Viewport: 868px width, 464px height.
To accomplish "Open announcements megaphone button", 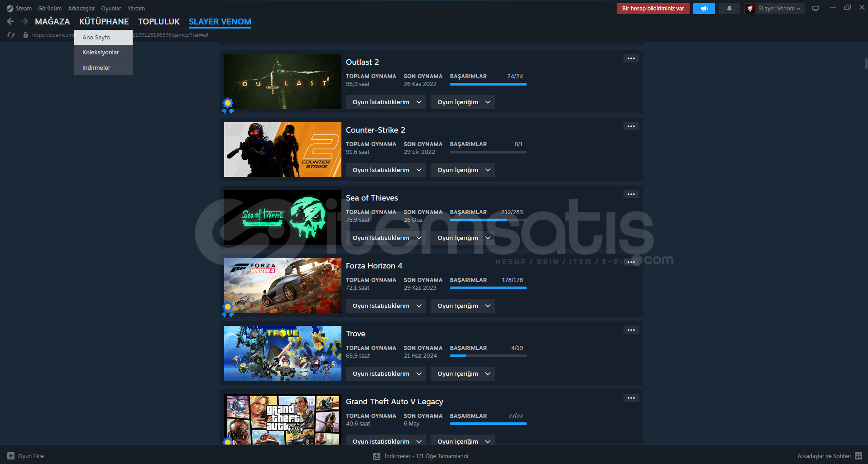I will click(704, 9).
